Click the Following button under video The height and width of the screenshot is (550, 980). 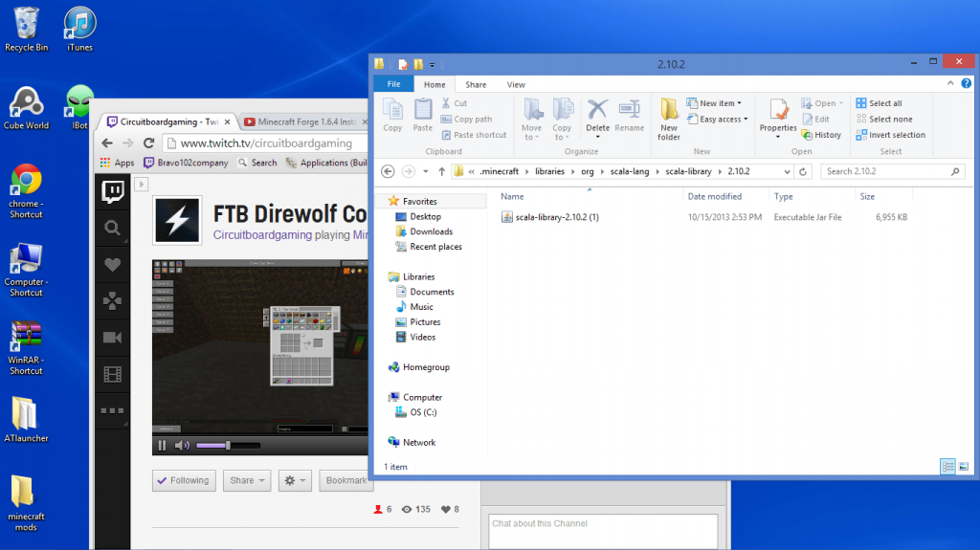[x=184, y=480]
